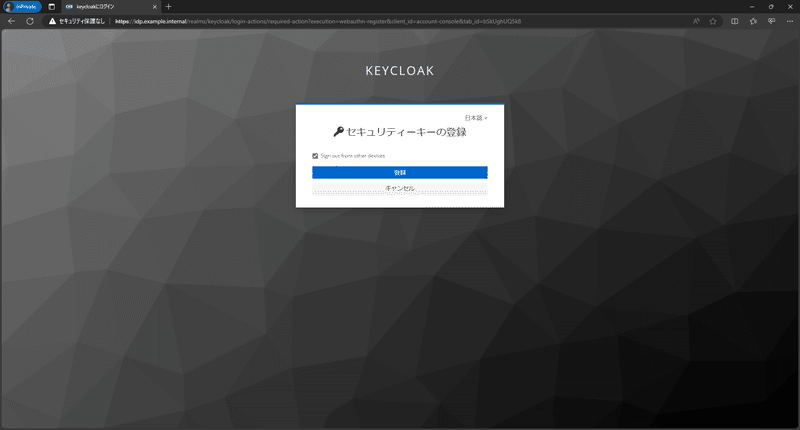800x430 pixels.
Task: Reload the page with refresh icon
Action: pyautogui.click(x=30, y=21)
